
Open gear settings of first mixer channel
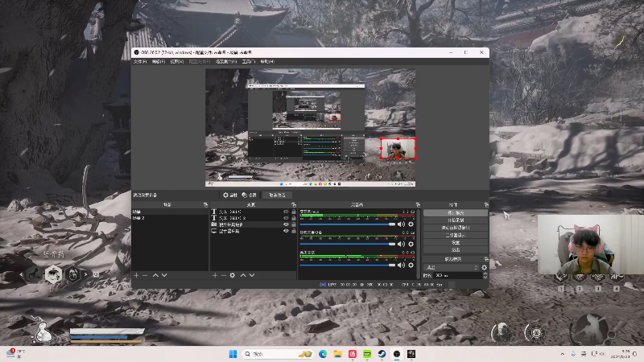point(411,224)
